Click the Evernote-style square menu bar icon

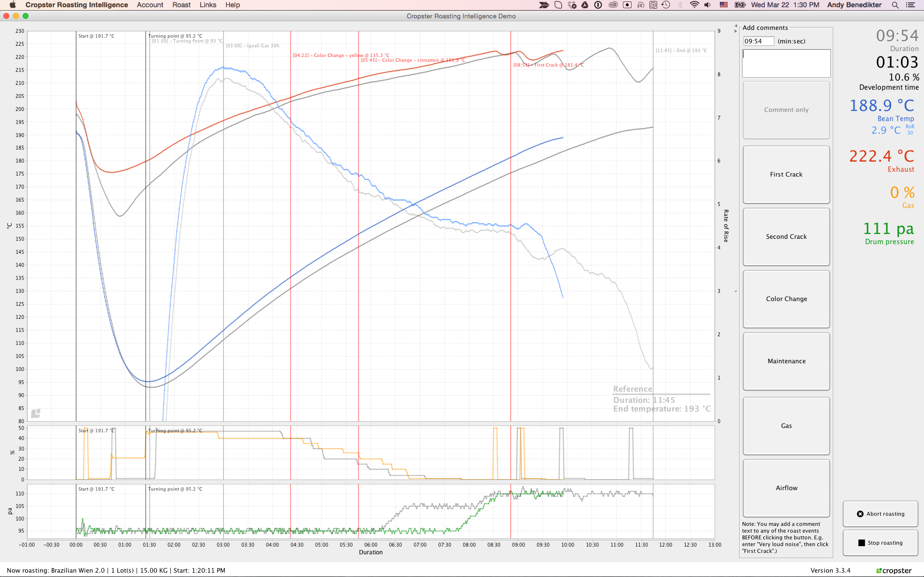[558, 5]
